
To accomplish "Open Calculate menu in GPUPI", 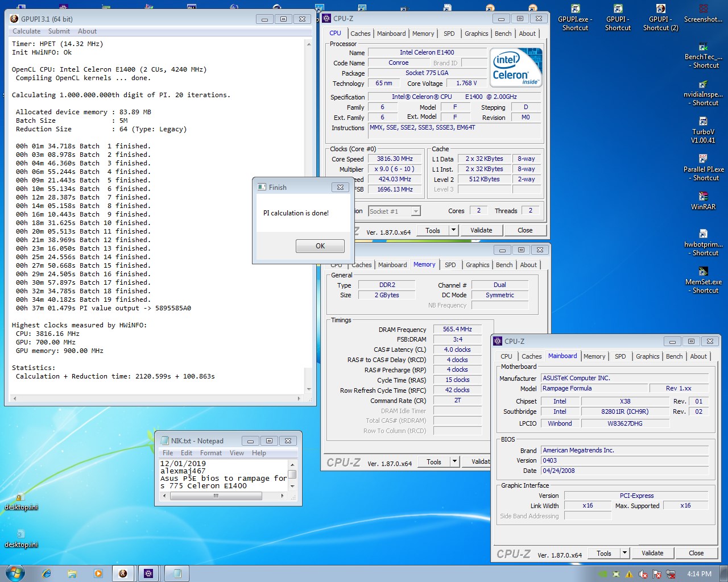I will pyautogui.click(x=27, y=31).
